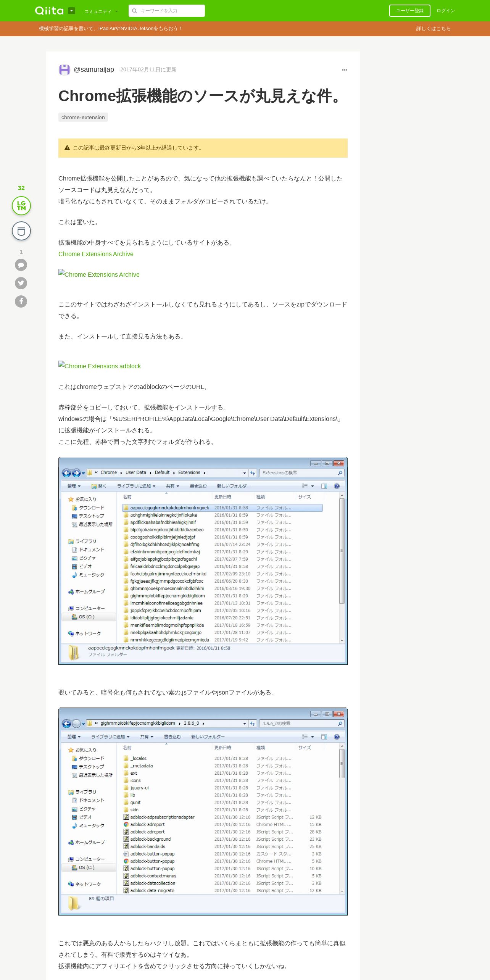Image resolution: width=490 pixels, height=980 pixels.
Task: Click jquery-ui folder row in 3.8.6_0 screenshot
Action: click(x=222, y=788)
